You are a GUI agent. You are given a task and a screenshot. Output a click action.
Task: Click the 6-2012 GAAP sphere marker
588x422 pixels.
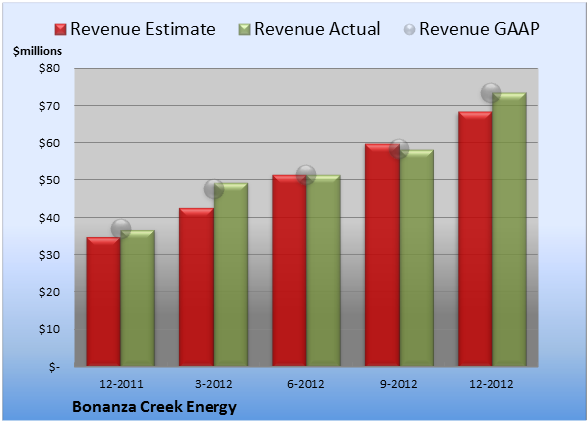click(x=306, y=174)
